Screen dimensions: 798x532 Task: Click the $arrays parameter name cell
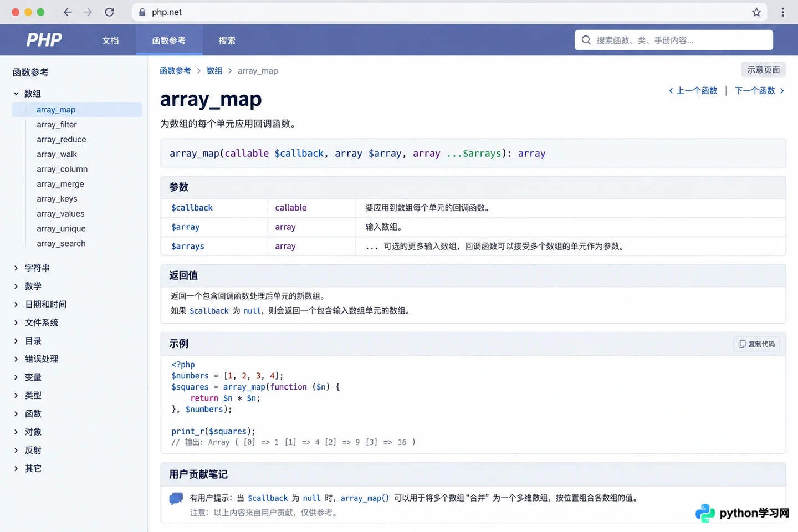[x=214, y=247]
